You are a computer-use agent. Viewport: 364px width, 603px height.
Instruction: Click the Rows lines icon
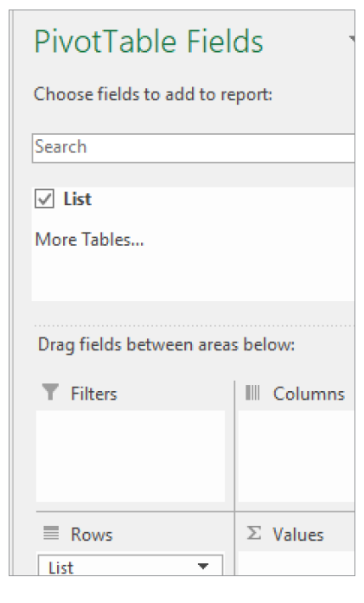tap(51, 533)
